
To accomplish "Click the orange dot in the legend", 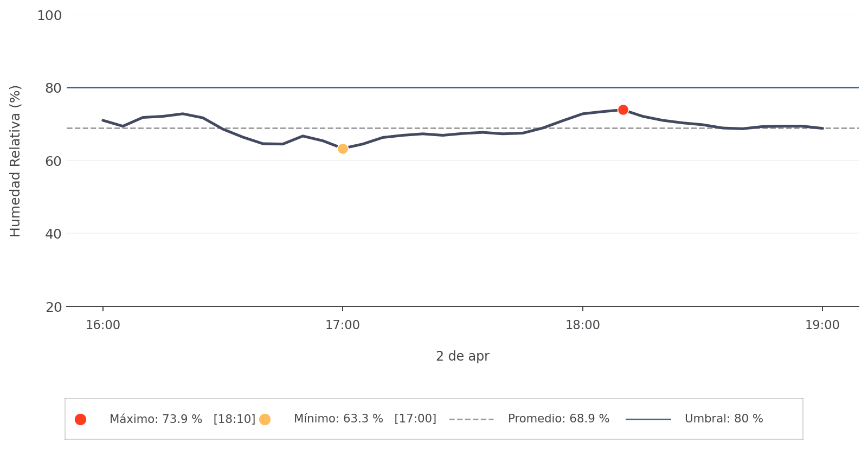I will point(265,419).
